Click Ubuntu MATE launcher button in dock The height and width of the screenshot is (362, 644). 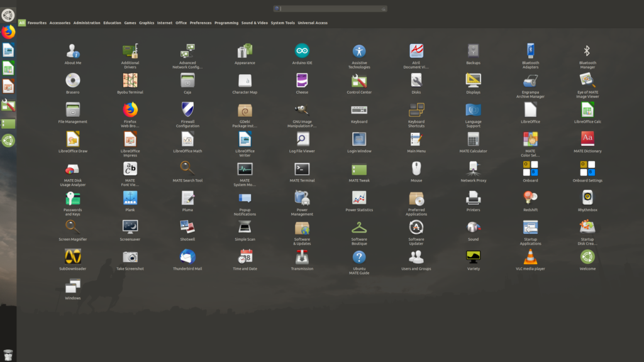[x=8, y=15]
